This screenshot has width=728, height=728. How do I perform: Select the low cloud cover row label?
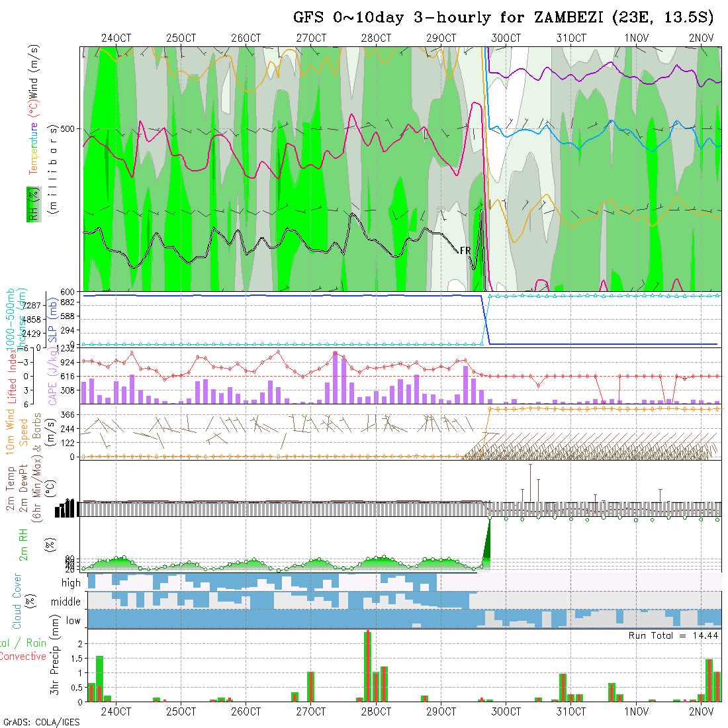[x=73, y=621]
